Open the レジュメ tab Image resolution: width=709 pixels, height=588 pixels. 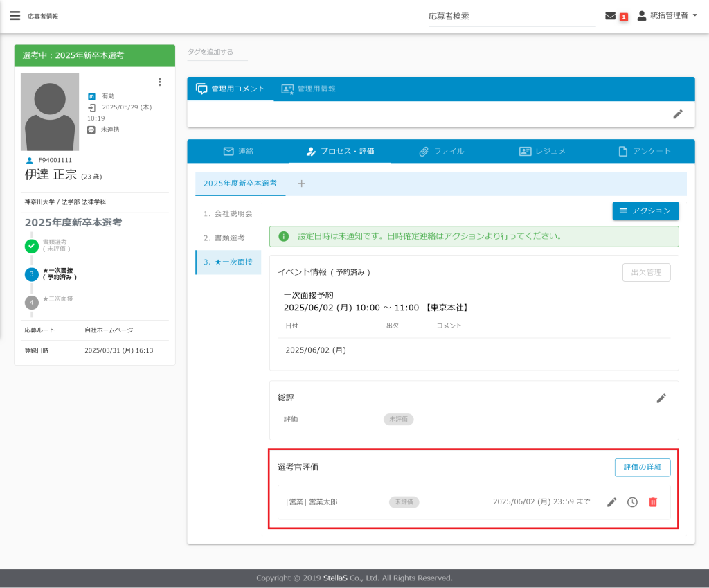[542, 151]
